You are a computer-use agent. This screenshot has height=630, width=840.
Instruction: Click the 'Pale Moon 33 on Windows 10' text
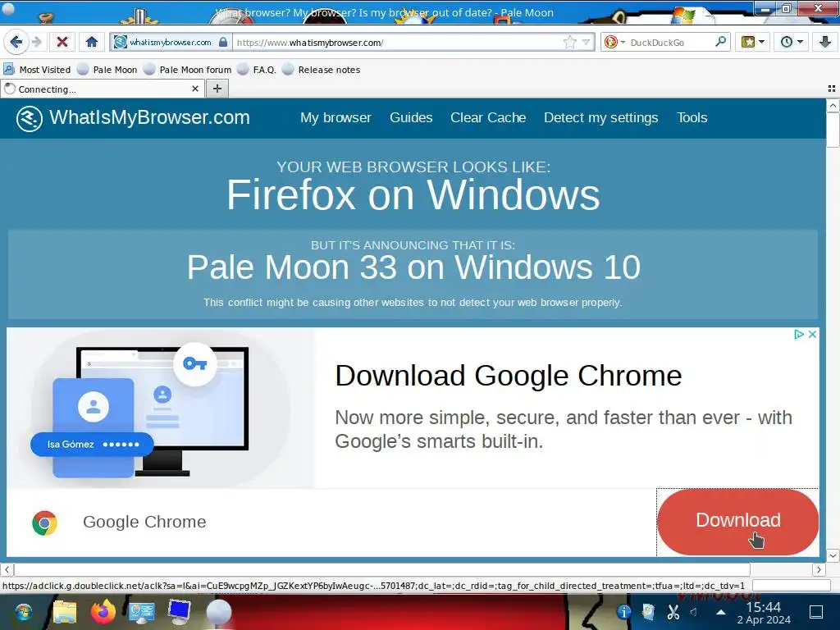point(413,267)
